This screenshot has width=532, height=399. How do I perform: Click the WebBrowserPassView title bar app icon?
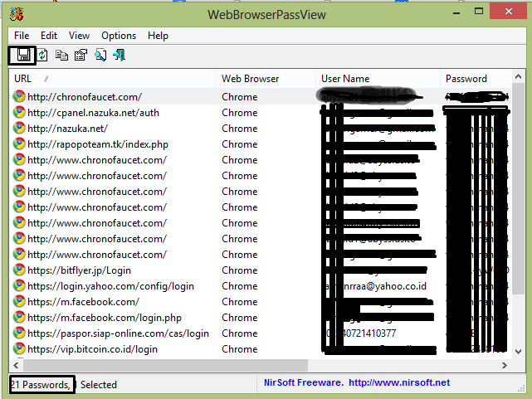coord(17,14)
